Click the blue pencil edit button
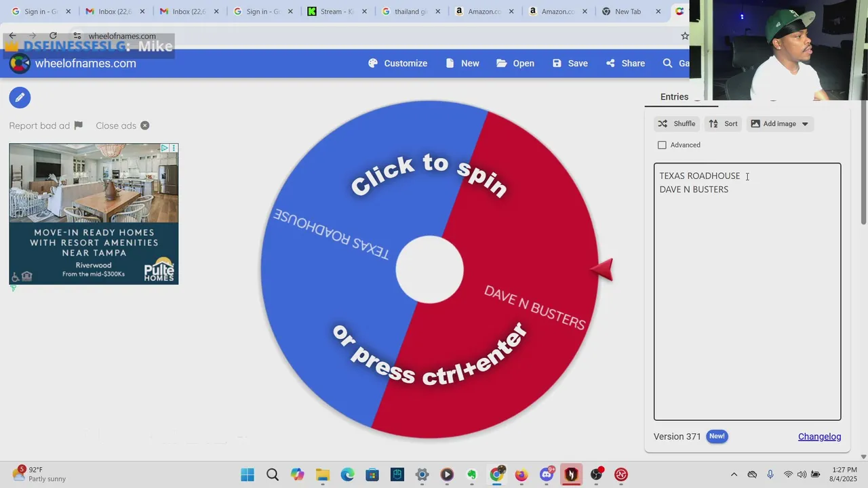 coord(20,98)
